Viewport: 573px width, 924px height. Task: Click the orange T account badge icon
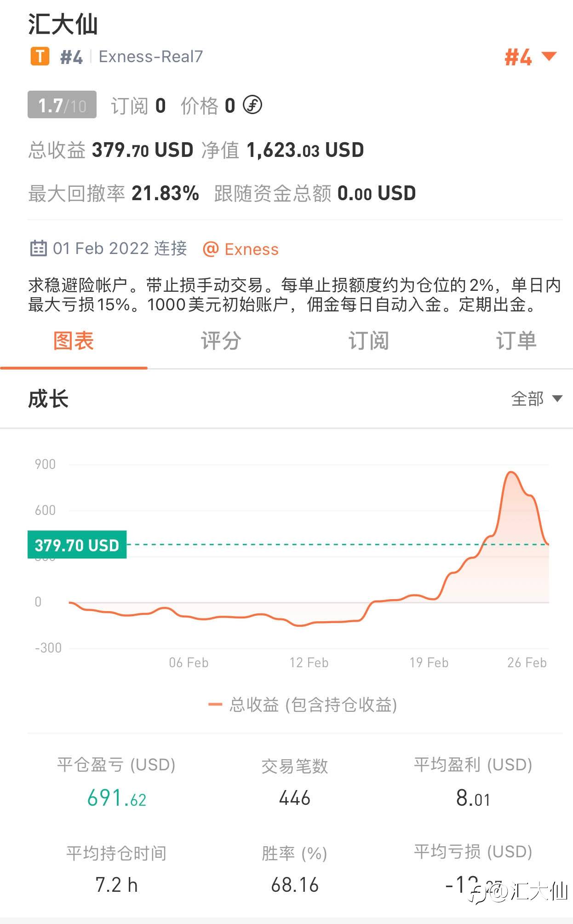(x=40, y=57)
